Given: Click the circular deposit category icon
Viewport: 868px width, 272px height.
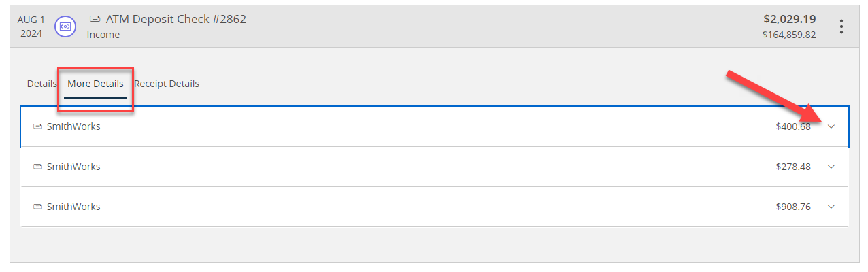Looking at the screenshot, I should (65, 27).
